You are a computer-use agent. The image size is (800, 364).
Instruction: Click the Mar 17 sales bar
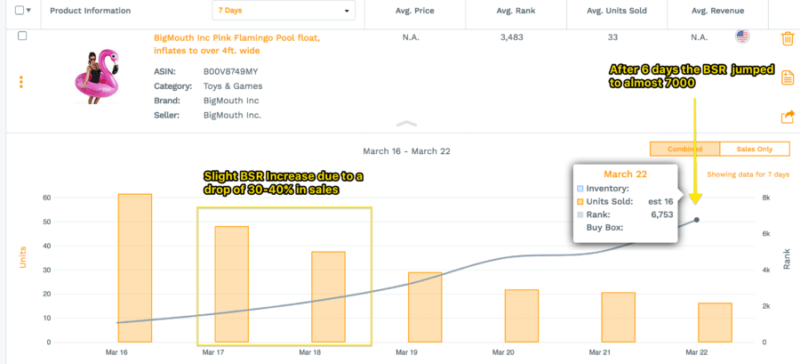[x=231, y=284]
